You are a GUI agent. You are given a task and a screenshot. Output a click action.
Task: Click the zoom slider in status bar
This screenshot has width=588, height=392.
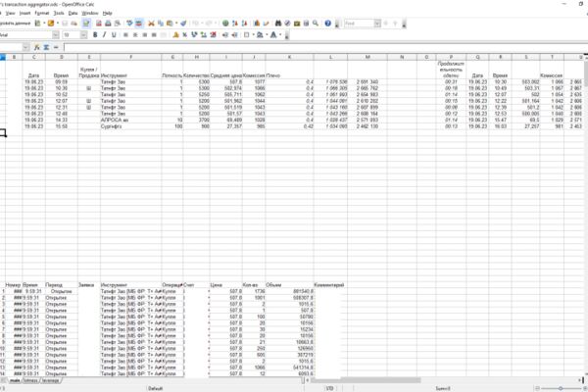click(x=561, y=388)
